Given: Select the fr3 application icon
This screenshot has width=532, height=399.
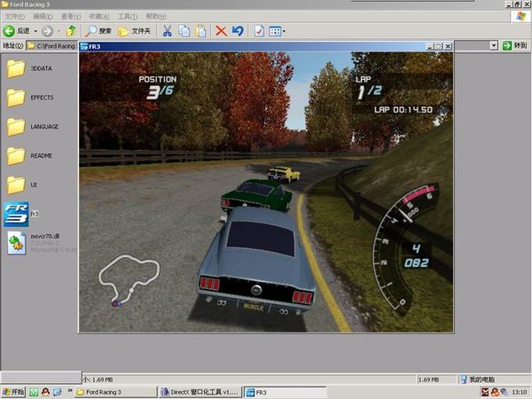Looking at the screenshot, I should click(16, 214).
